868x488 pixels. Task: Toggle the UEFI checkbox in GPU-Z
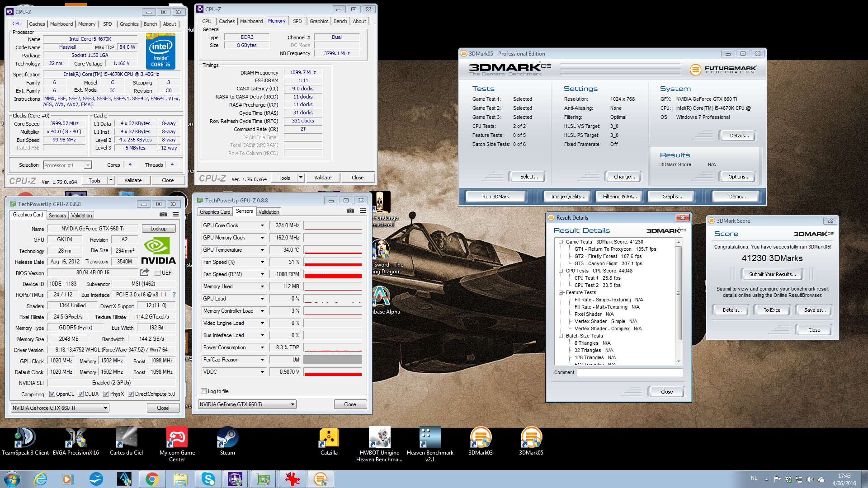click(157, 273)
